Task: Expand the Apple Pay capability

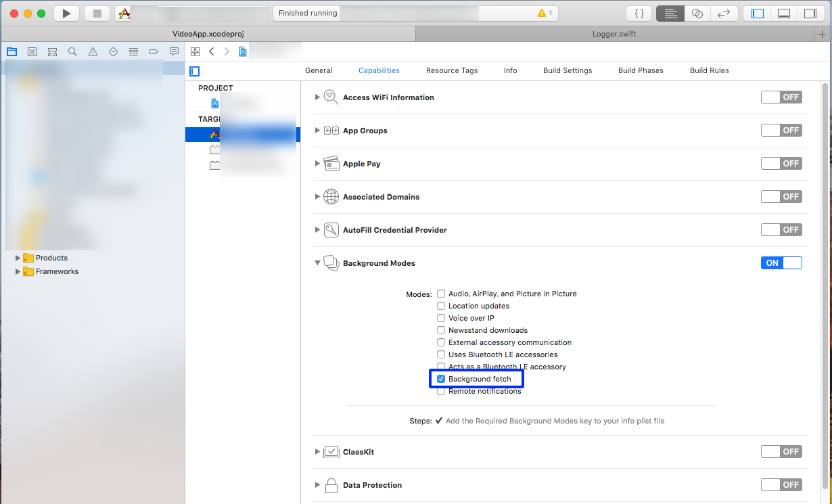Action: click(x=317, y=164)
